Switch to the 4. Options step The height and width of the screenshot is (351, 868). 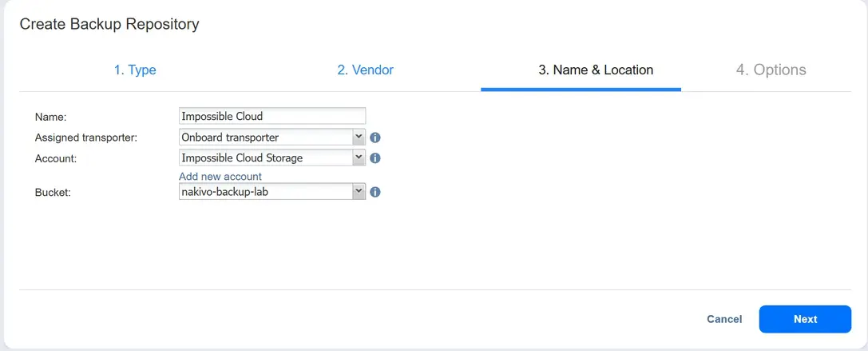pos(771,70)
